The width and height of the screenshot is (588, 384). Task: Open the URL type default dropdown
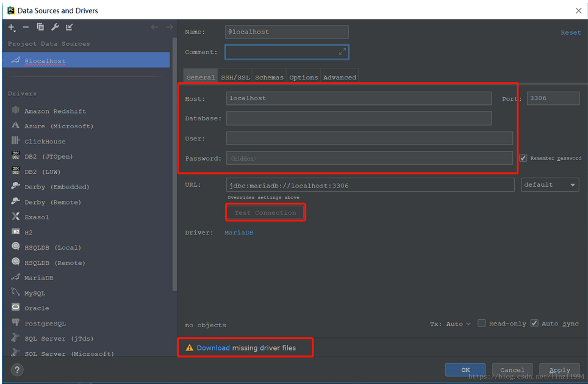(550, 185)
